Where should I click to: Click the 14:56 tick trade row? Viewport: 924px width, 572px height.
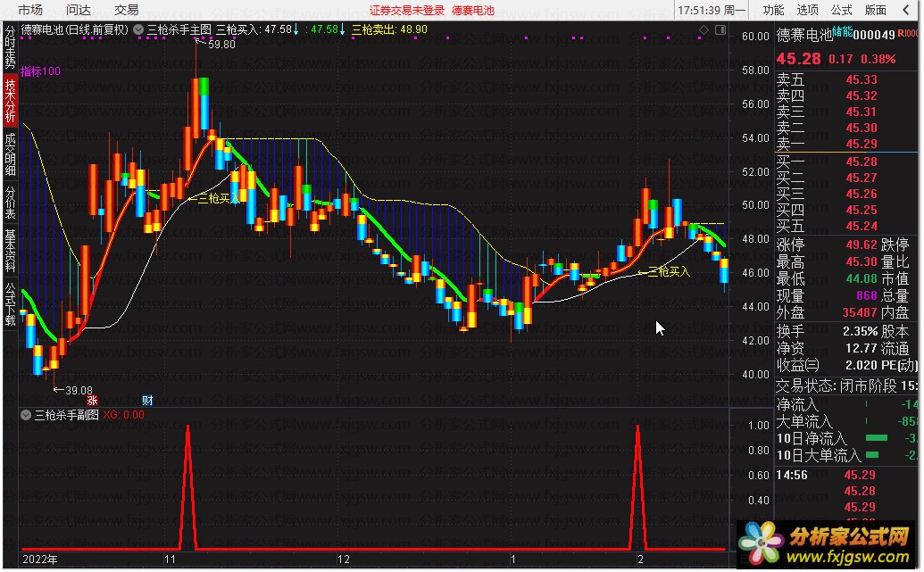tap(846, 475)
